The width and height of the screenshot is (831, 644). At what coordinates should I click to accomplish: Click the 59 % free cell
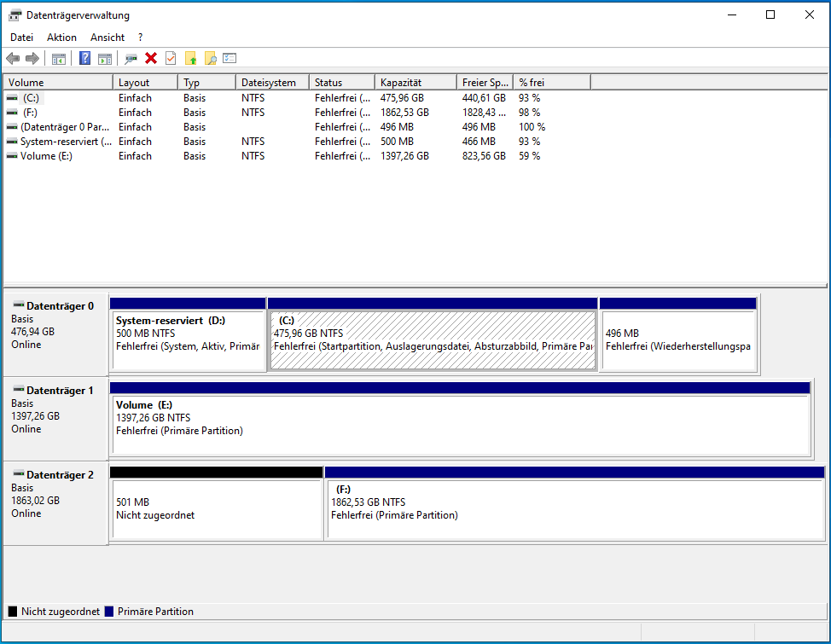(530, 156)
